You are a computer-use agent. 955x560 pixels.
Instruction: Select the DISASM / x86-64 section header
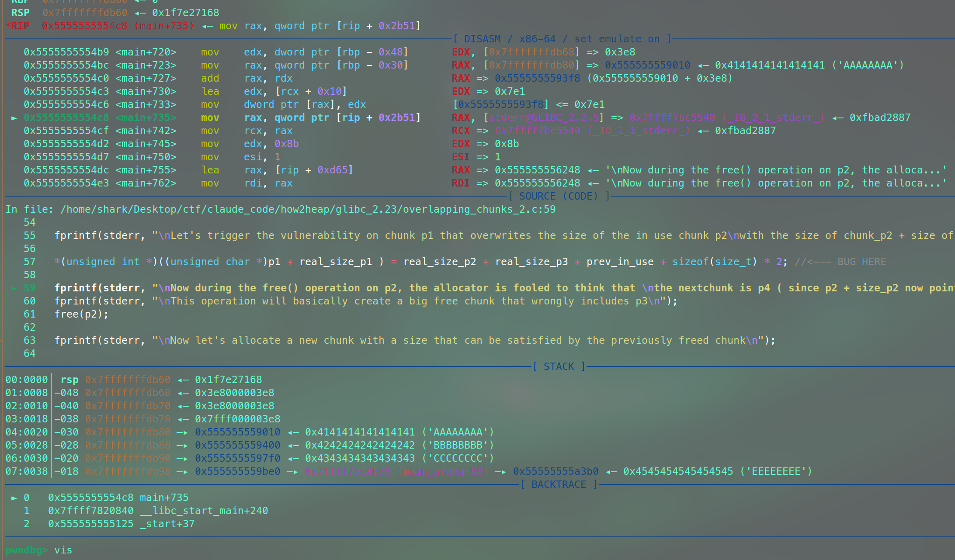[562, 39]
